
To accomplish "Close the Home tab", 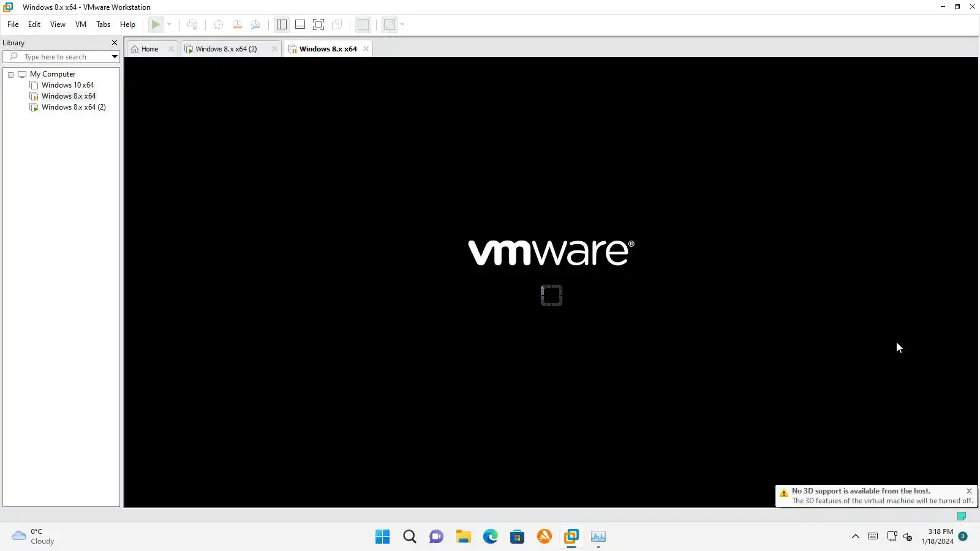I will 171,49.
